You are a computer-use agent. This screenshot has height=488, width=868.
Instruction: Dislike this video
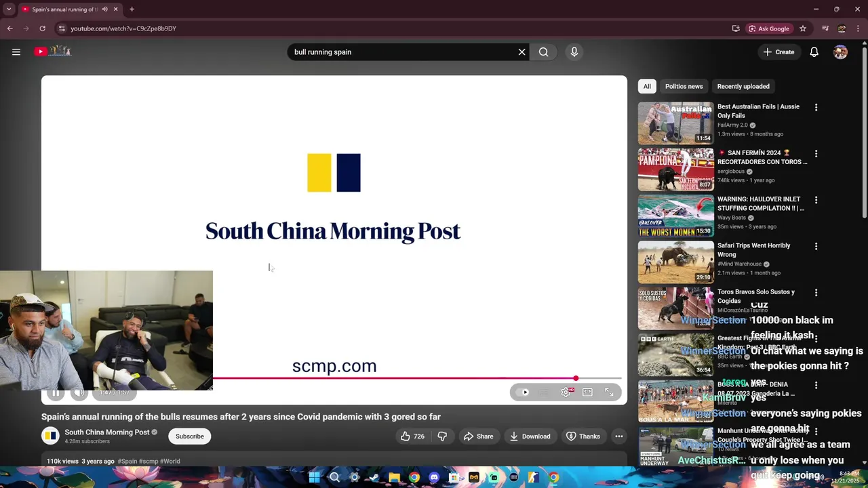coord(442,436)
